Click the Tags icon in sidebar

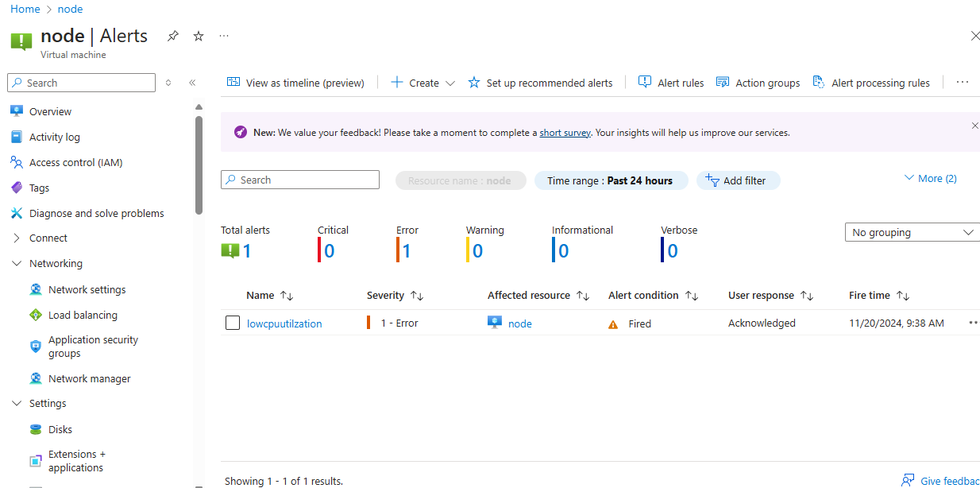[17, 188]
